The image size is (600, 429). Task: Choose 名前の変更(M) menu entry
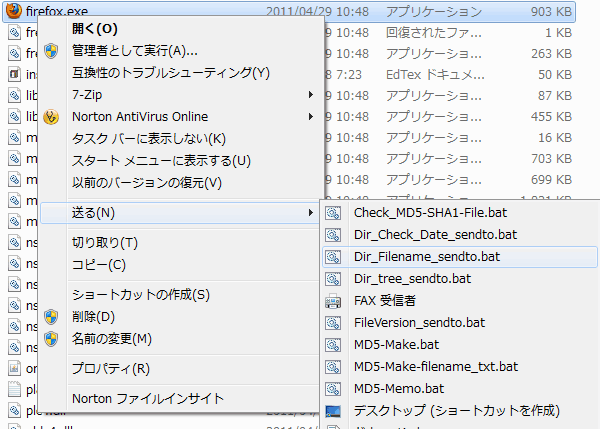(x=112, y=339)
